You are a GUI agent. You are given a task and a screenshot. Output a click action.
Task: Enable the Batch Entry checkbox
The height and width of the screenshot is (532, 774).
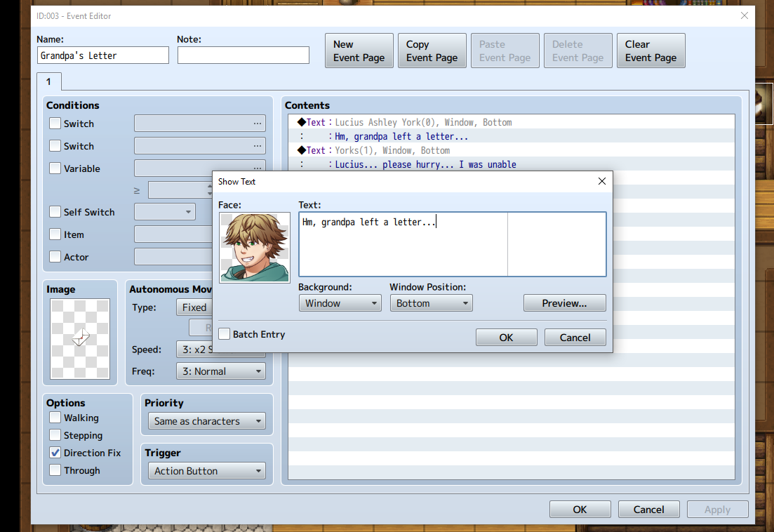pyautogui.click(x=225, y=334)
